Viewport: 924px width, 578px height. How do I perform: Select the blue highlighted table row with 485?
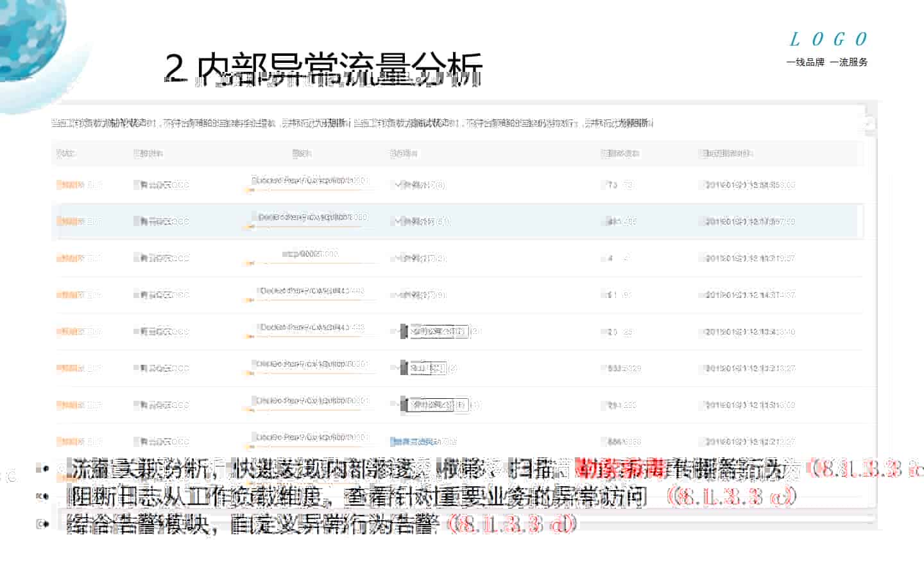pyautogui.click(x=457, y=222)
